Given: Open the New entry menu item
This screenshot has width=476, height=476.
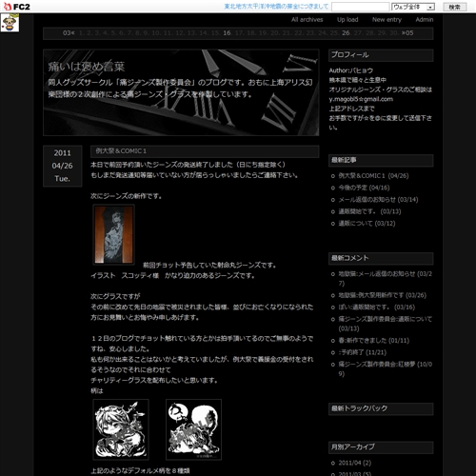Looking at the screenshot, I should pyautogui.click(x=387, y=20).
